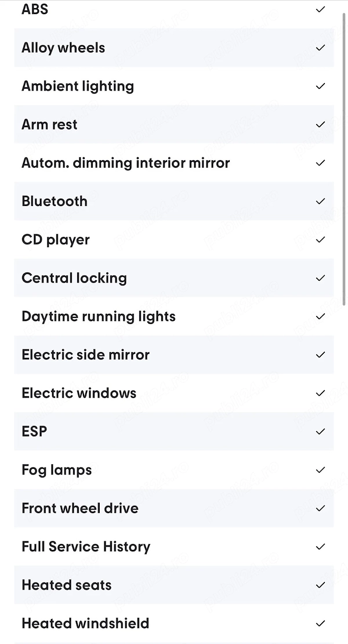
Task: Click the Daytime running lights checkmark
Action: (x=321, y=316)
